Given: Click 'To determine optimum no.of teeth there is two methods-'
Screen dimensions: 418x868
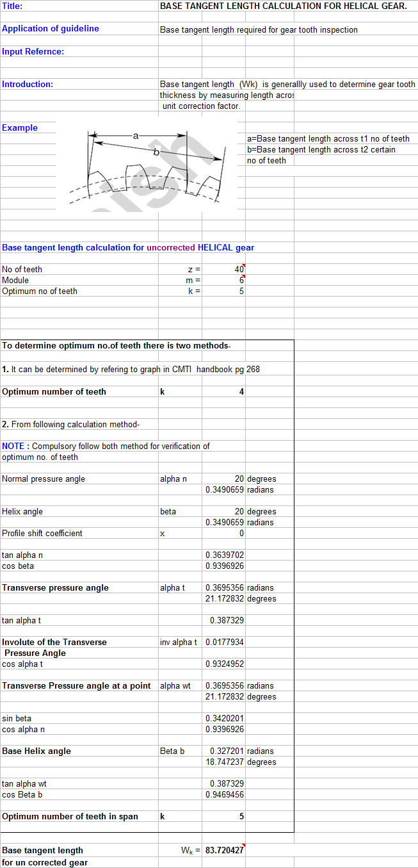Looking at the screenshot, I should tap(117, 345).
